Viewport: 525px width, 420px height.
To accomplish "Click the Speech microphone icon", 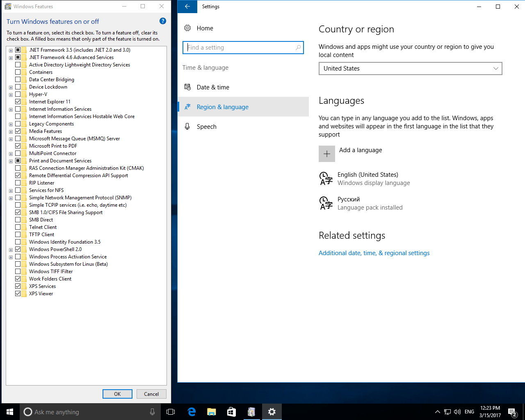I will 187,126.
